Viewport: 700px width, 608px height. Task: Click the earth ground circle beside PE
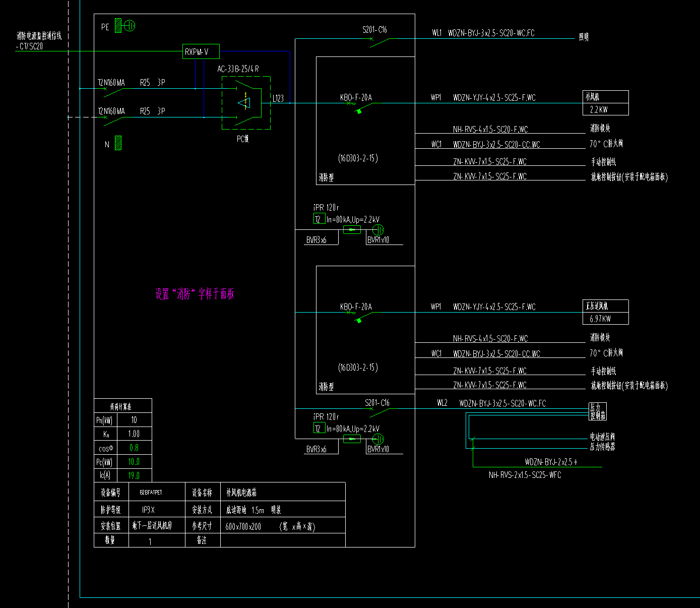click(x=130, y=26)
